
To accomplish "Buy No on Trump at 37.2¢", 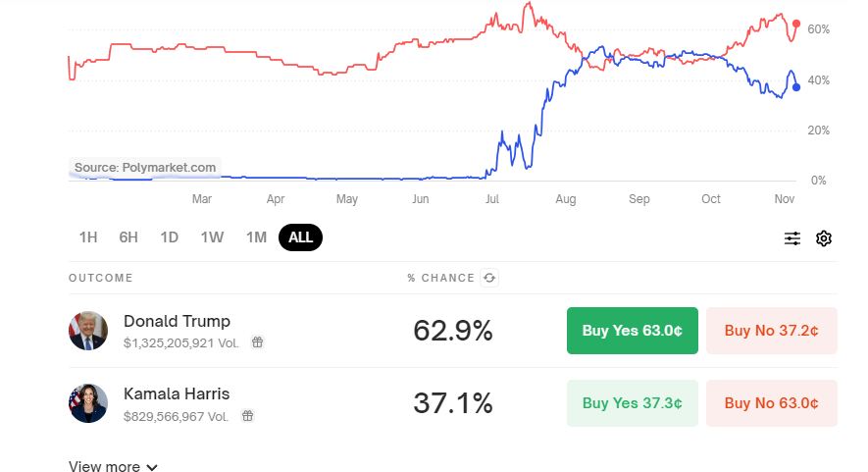I will tap(771, 331).
